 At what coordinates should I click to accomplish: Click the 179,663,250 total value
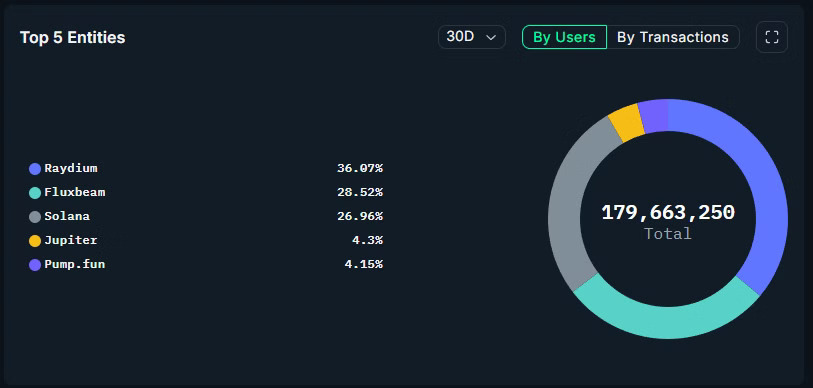(668, 213)
